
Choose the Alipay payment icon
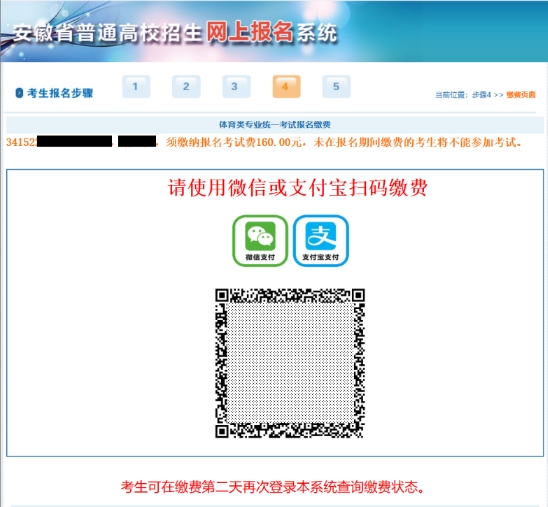coord(320,241)
